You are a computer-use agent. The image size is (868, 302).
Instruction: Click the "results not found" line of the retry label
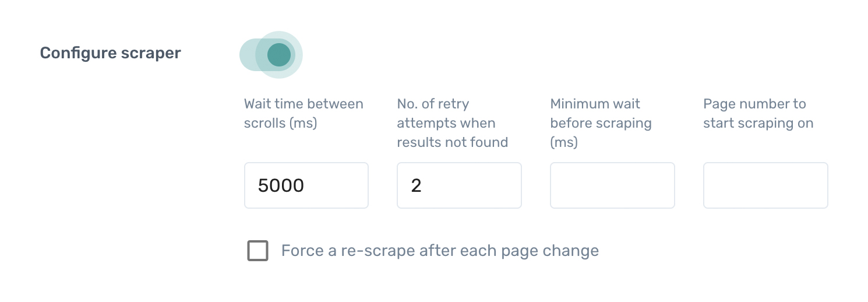(x=452, y=142)
